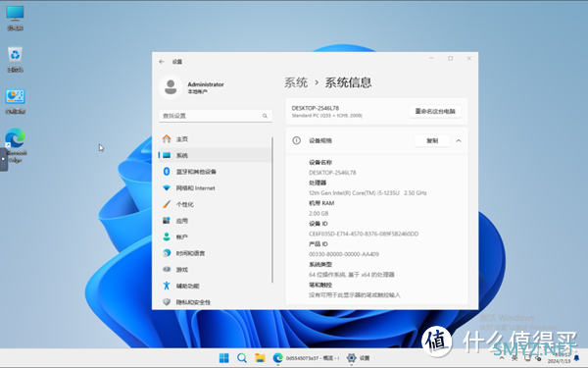Click 复制 (Copy) device specs button

(432, 140)
